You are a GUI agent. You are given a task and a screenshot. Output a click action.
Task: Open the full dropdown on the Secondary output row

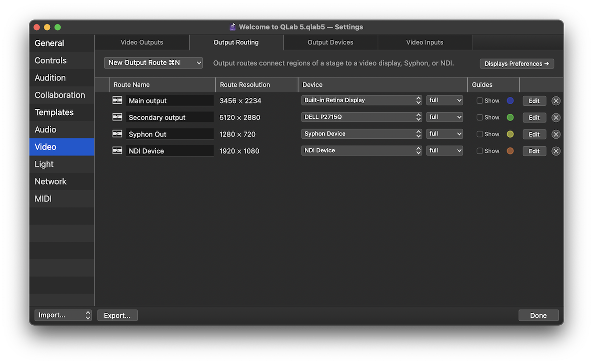click(444, 117)
